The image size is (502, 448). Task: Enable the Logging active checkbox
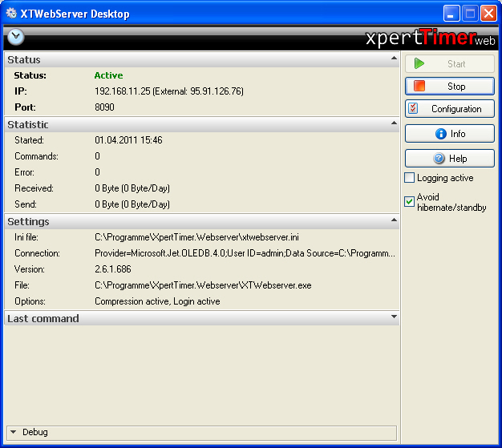[x=409, y=178]
